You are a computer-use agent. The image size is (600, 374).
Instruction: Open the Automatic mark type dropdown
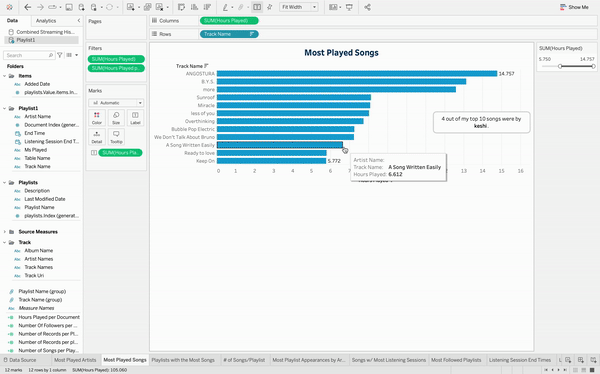coord(116,103)
